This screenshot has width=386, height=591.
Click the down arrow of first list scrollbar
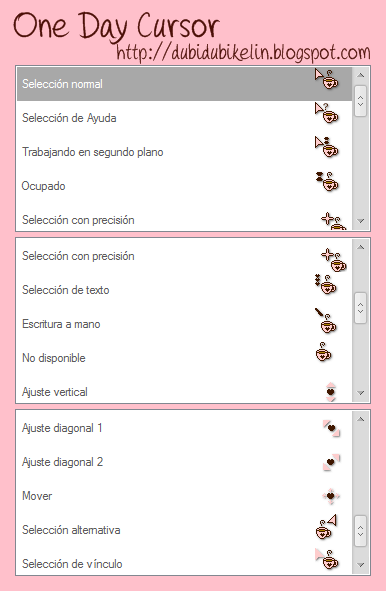click(361, 221)
